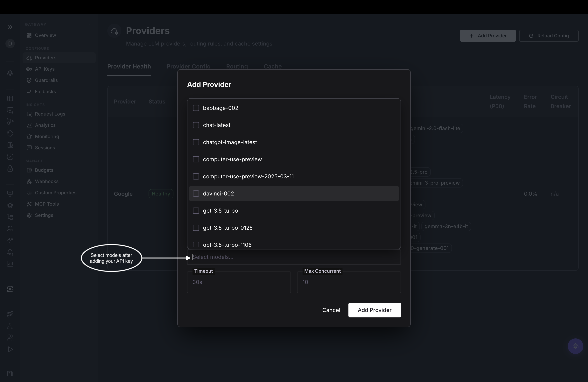The image size is (588, 382).
Task: Check the gpt-3.5-turbo-0125 checkbox
Action: click(x=196, y=228)
